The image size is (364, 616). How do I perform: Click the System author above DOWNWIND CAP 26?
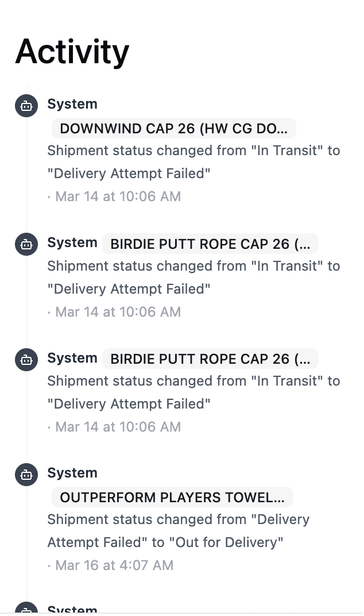point(72,105)
